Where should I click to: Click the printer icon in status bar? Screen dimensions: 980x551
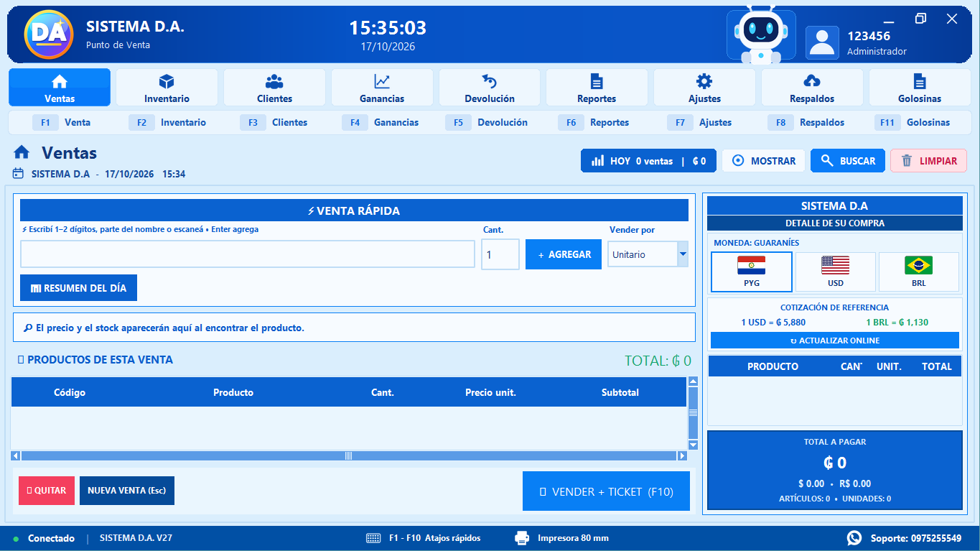point(522,538)
